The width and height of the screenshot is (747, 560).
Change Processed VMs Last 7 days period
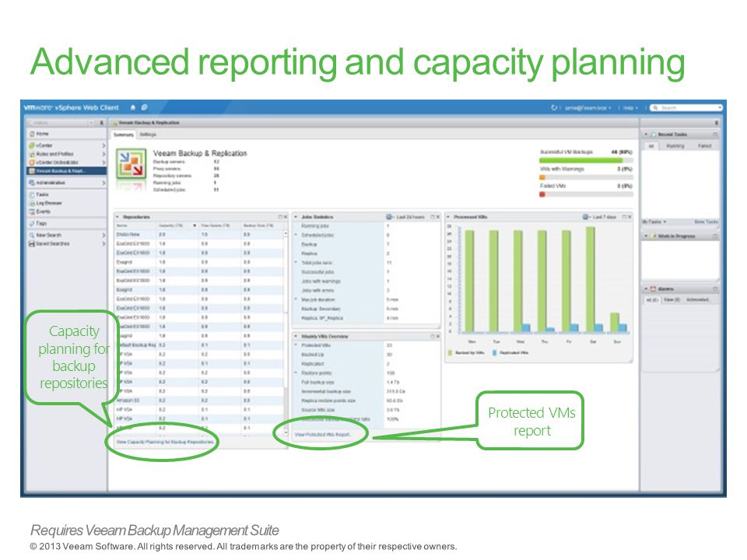point(599,217)
